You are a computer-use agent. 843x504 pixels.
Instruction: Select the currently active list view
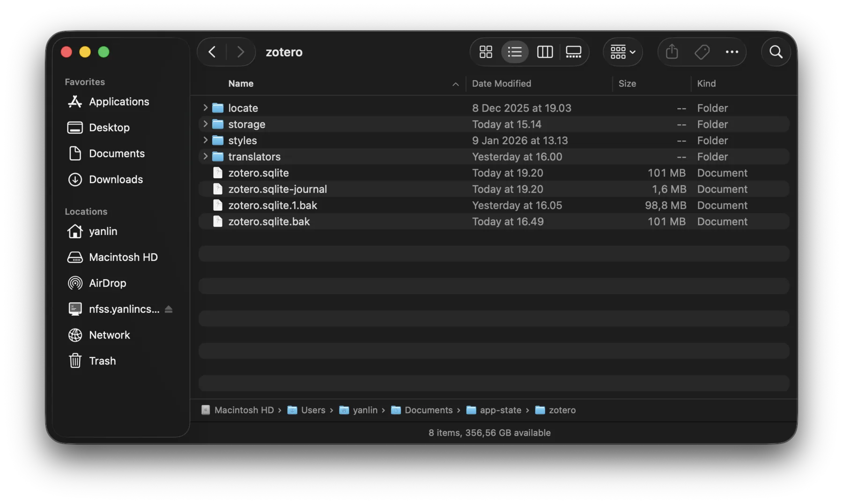click(x=515, y=52)
